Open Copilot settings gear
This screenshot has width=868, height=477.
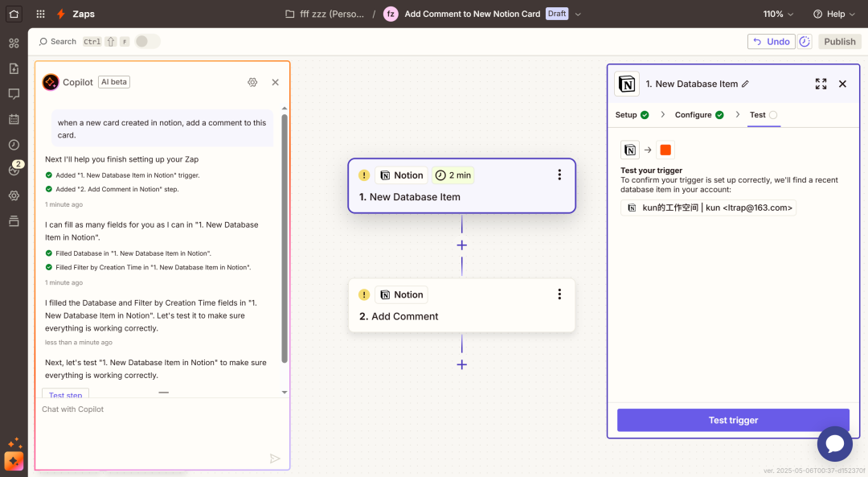coord(252,82)
